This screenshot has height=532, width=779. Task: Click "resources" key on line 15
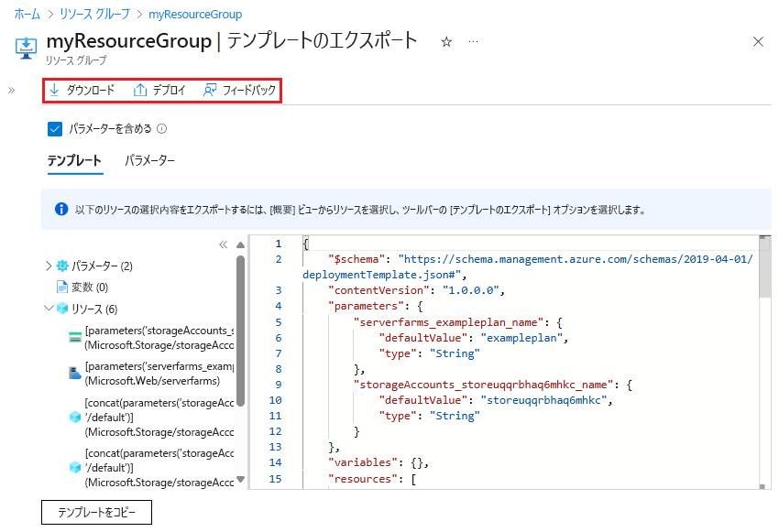point(363,479)
